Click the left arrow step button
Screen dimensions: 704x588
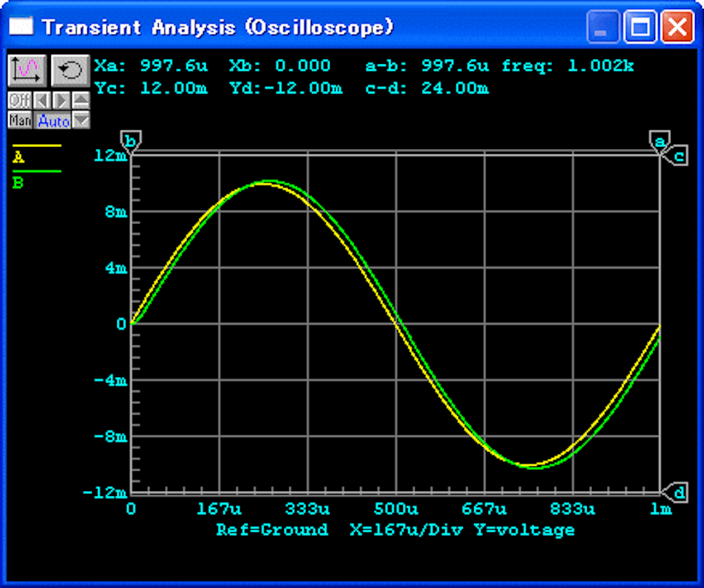(42, 100)
